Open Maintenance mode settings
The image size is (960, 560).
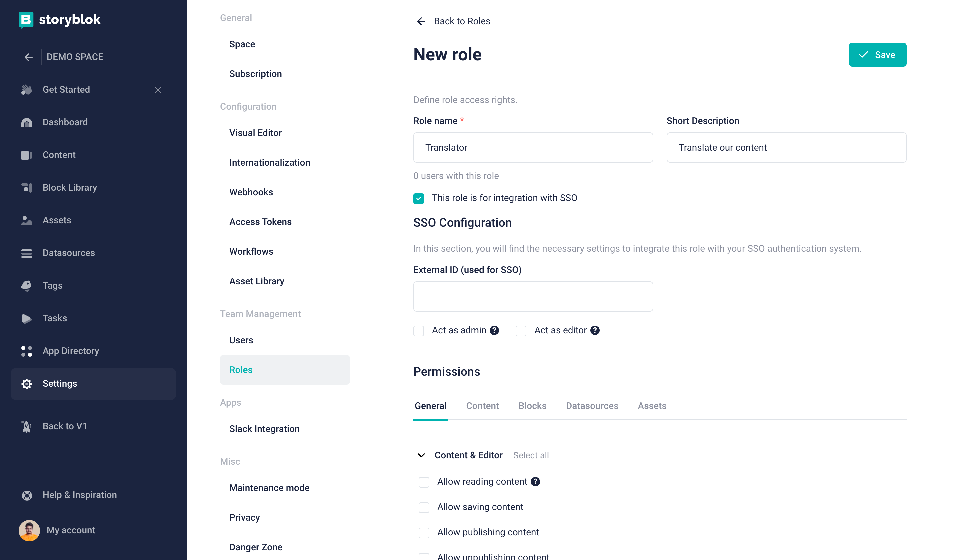(269, 488)
